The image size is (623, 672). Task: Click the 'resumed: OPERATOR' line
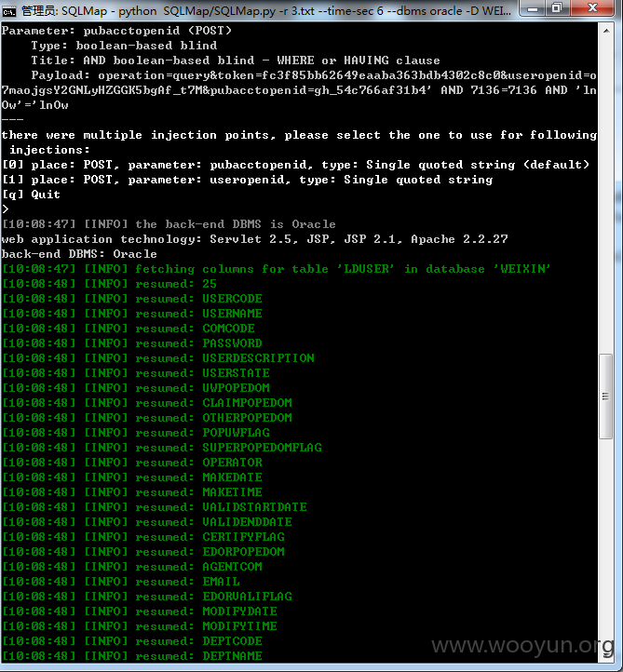click(x=132, y=463)
